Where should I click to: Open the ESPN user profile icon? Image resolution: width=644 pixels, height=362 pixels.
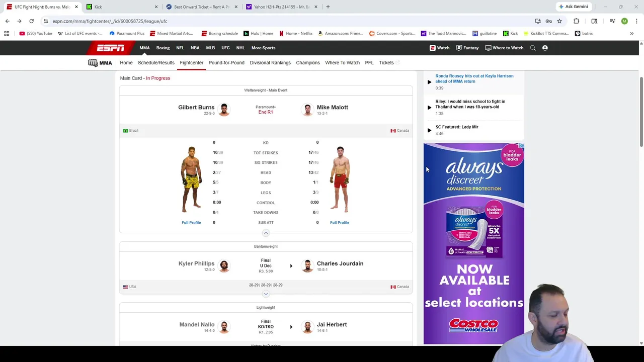click(545, 48)
